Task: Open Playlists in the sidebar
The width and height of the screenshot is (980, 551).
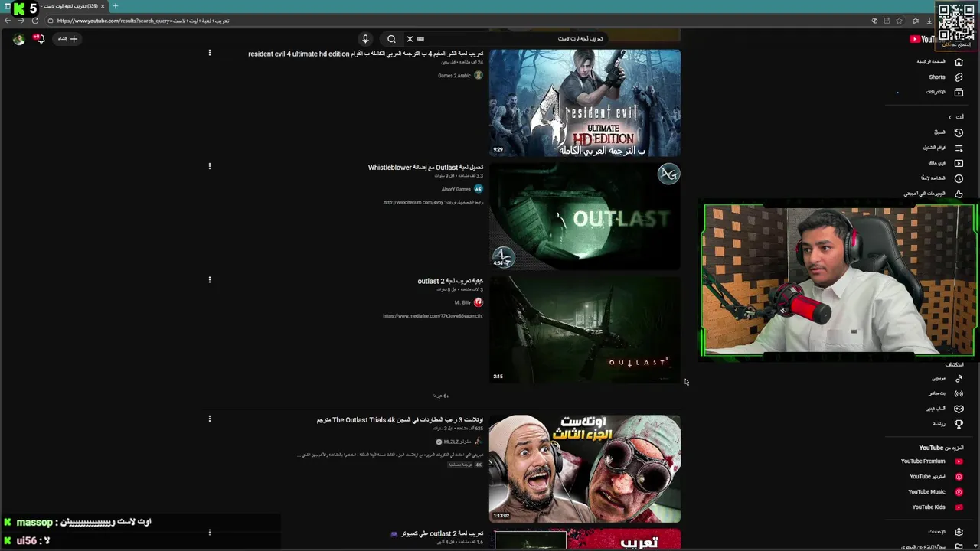Action: pos(942,148)
